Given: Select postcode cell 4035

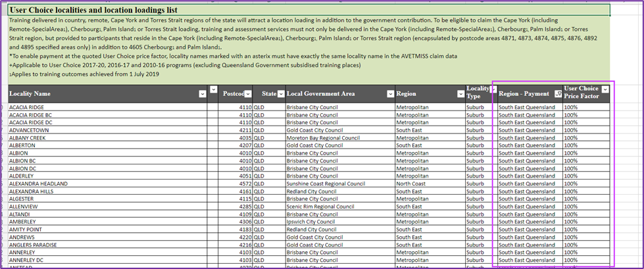Looking at the screenshot, I should point(235,137).
